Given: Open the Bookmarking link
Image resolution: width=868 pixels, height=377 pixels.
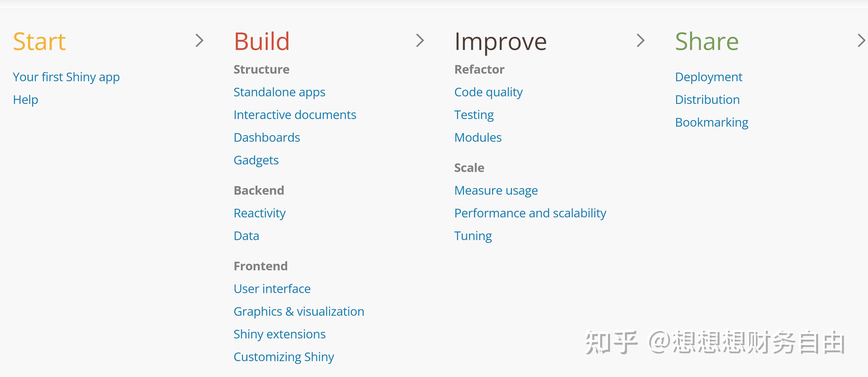Looking at the screenshot, I should point(712,122).
